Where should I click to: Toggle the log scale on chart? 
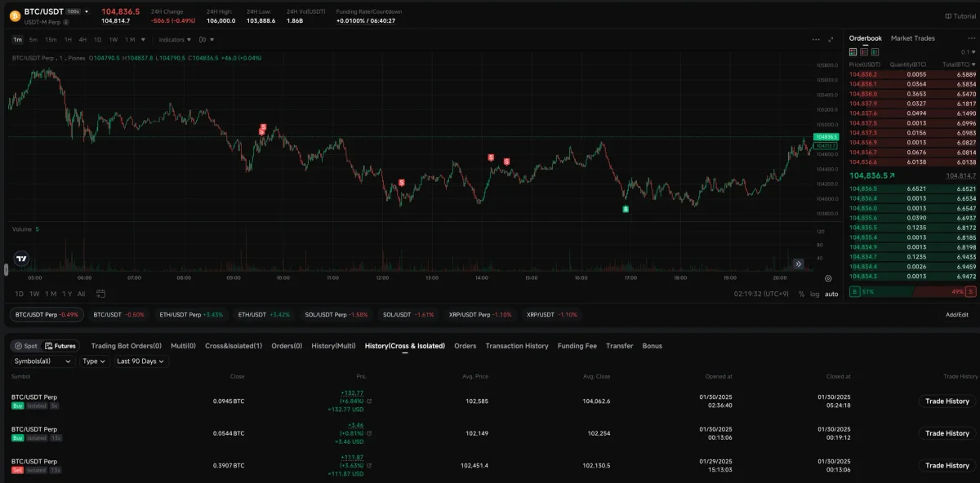814,294
